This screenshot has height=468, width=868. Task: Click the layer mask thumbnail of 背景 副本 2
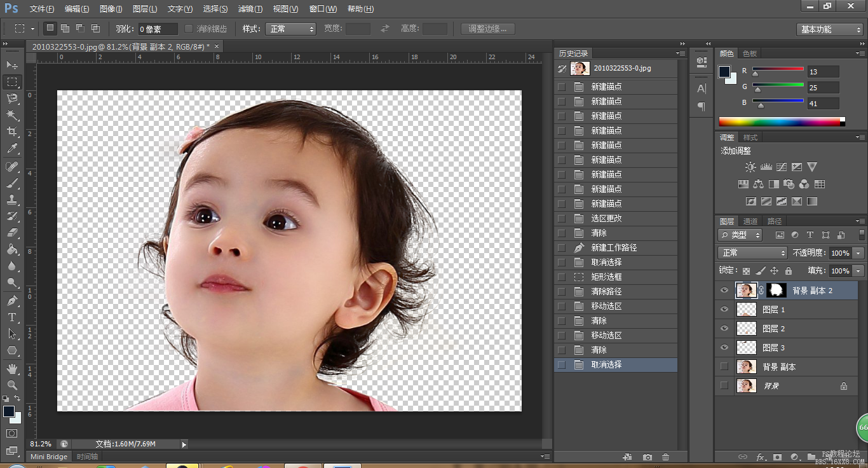[776, 291]
